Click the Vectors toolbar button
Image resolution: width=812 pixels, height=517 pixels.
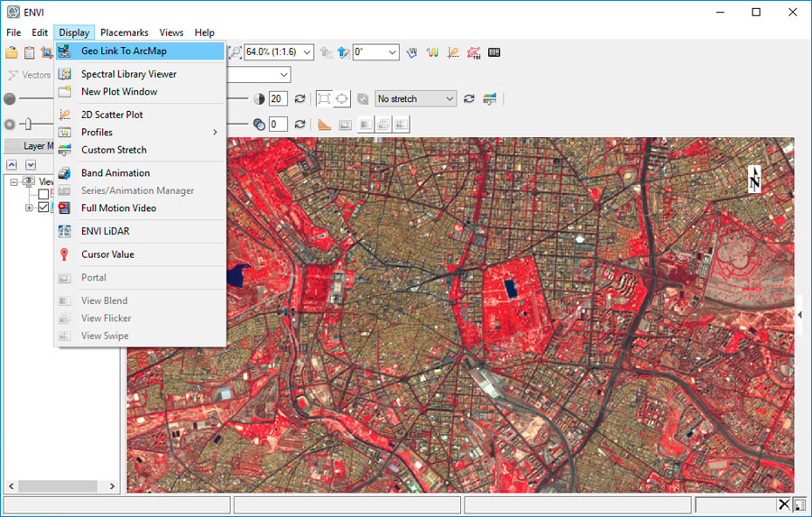(x=29, y=75)
